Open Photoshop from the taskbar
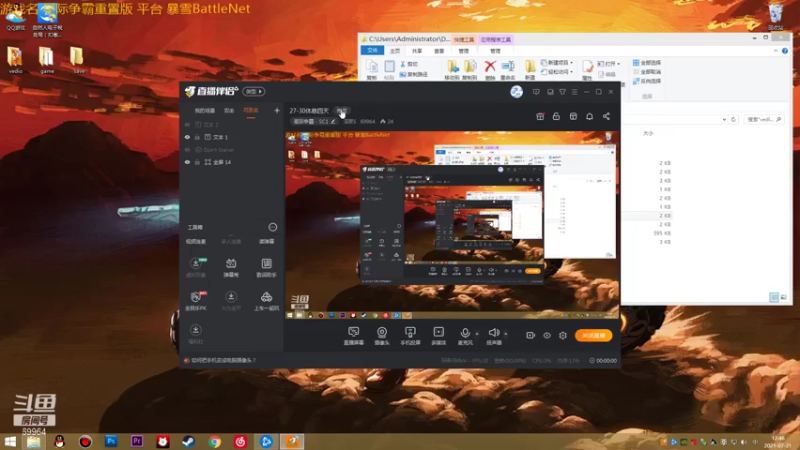This screenshot has width=800, height=450. [111, 441]
